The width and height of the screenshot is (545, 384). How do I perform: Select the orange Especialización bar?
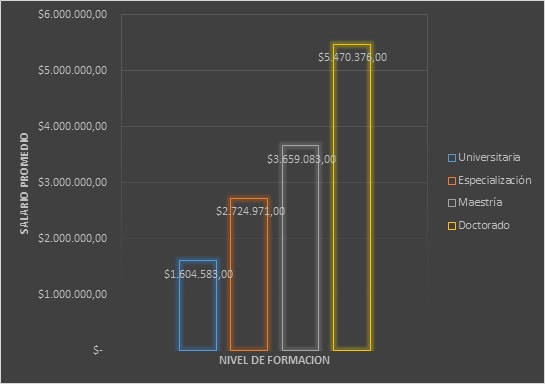249,274
